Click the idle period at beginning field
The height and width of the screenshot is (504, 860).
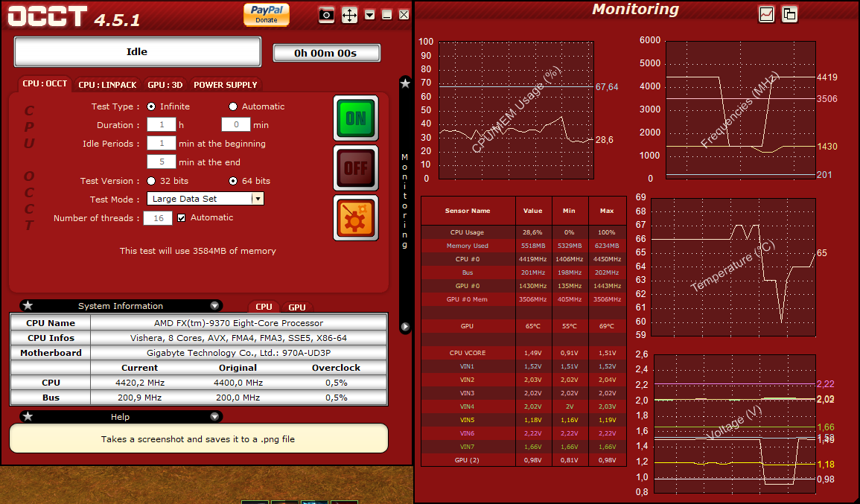(x=162, y=143)
